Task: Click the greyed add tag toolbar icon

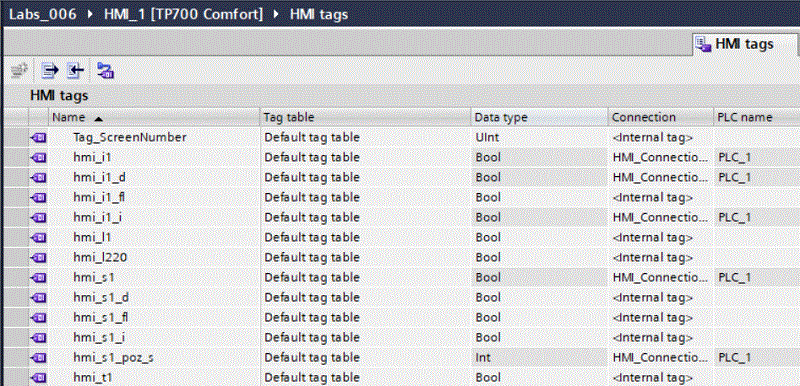Action: pyautogui.click(x=19, y=70)
